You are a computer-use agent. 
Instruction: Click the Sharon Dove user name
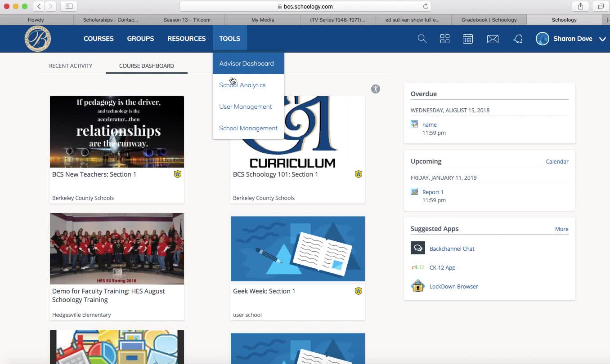coord(573,39)
